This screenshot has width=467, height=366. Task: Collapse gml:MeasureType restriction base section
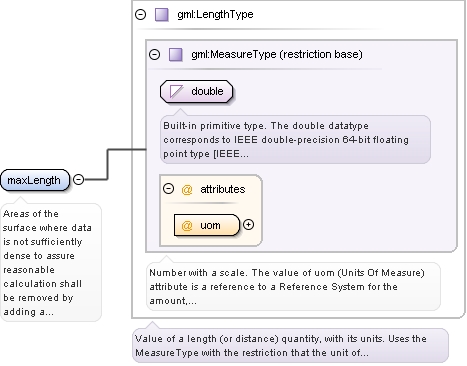point(154,54)
